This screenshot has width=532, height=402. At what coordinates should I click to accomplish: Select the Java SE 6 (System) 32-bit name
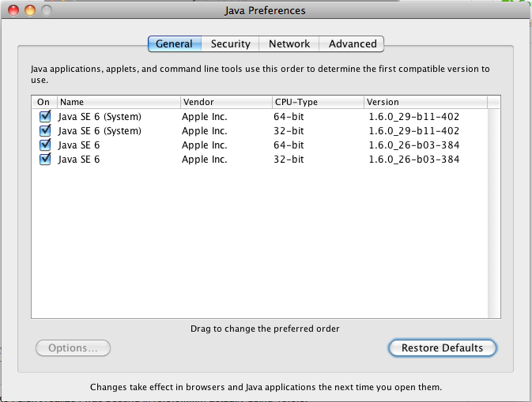point(100,131)
